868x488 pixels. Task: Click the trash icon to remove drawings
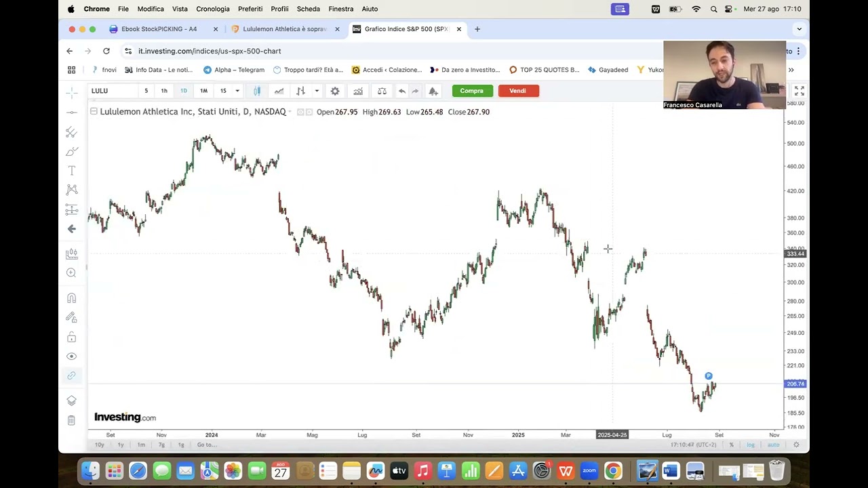[71, 420]
